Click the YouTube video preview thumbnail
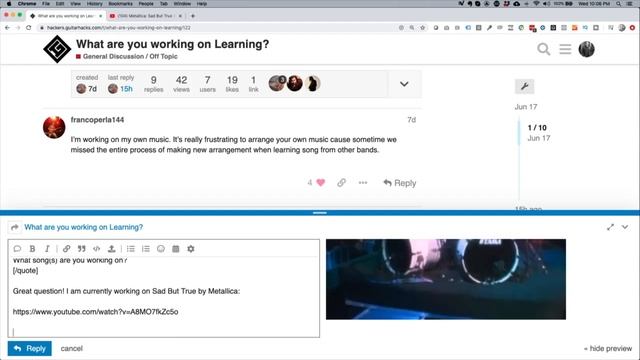Viewport: 640px width, 360px height. 446,279
